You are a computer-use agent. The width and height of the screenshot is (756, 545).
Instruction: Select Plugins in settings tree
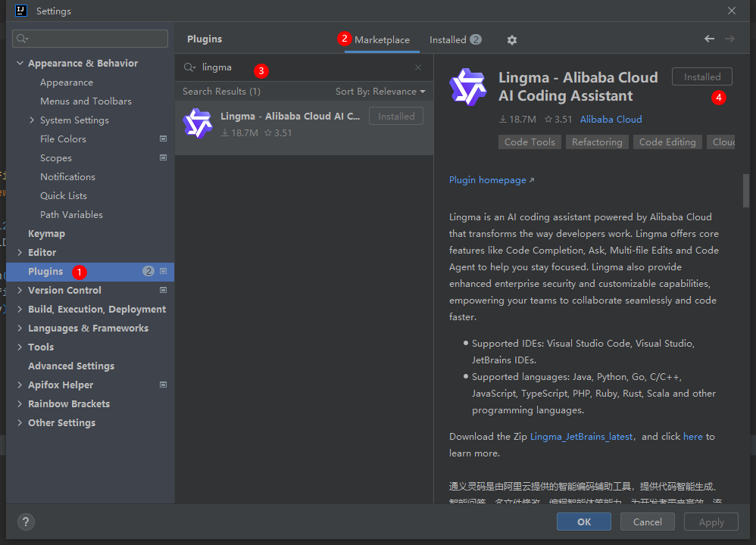pos(90,272)
